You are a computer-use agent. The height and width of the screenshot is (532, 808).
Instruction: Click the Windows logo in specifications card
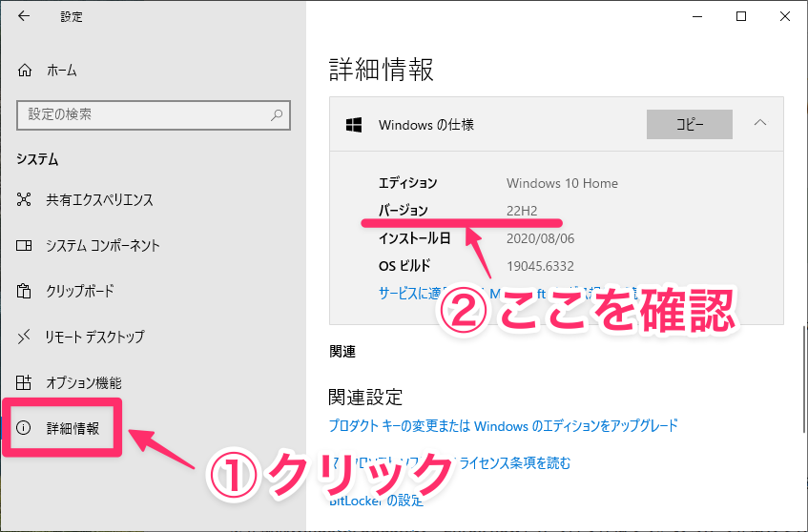354,125
